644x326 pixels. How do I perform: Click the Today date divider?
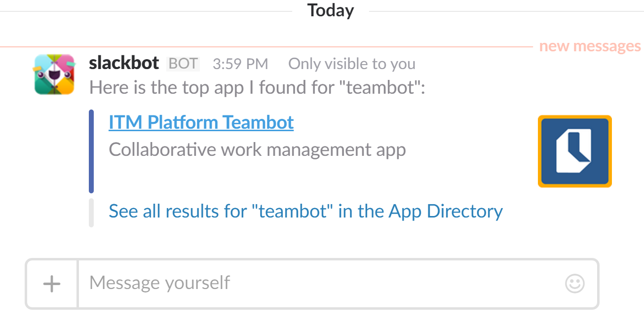click(x=330, y=10)
